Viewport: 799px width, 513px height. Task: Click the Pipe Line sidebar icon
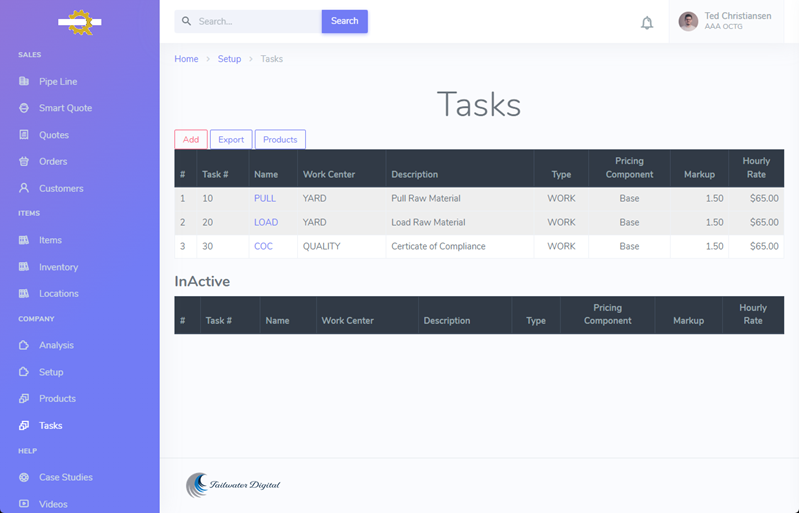24,81
